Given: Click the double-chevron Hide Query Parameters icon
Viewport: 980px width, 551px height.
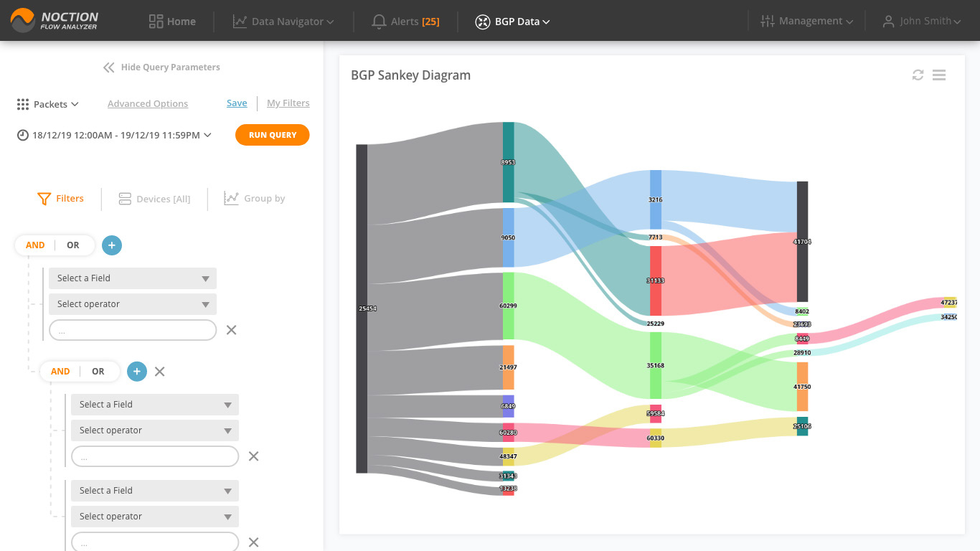Looking at the screenshot, I should 108,67.
